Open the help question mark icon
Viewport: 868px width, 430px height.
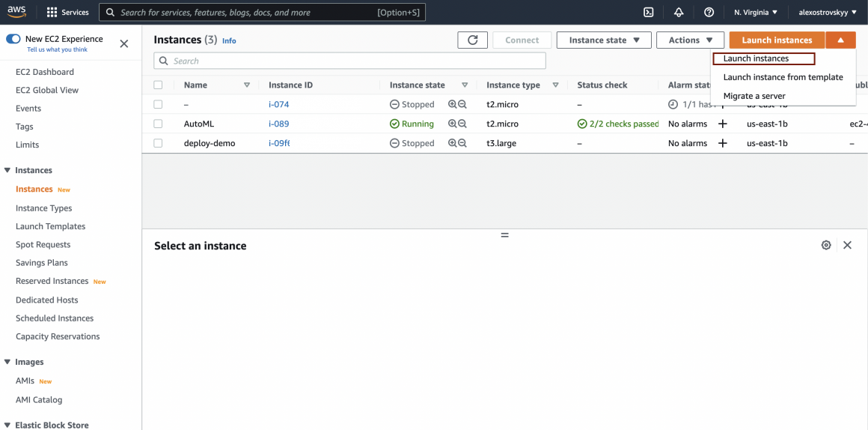(x=709, y=12)
